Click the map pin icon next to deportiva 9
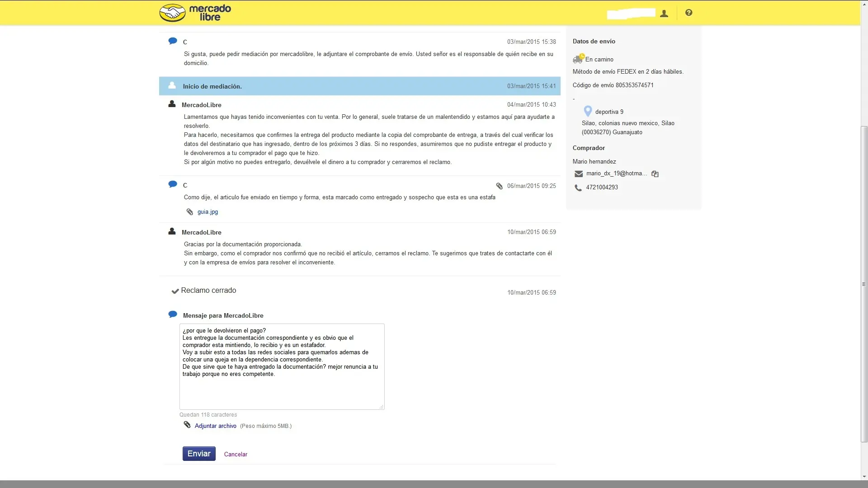868x488 pixels. (x=588, y=111)
